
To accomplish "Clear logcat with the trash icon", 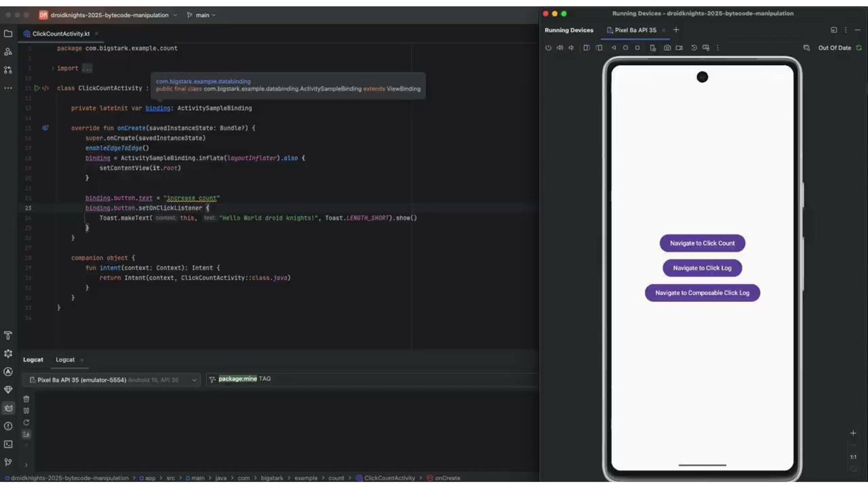I will (x=26, y=399).
